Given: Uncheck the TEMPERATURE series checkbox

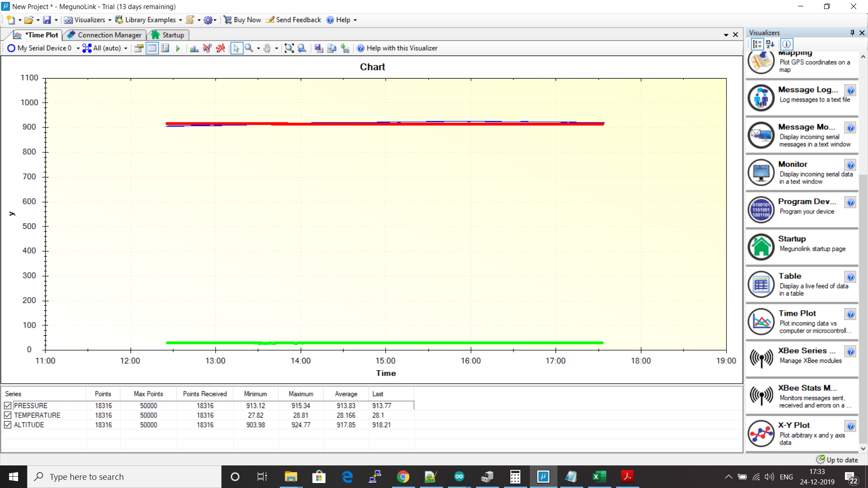Looking at the screenshot, I should tap(8, 415).
